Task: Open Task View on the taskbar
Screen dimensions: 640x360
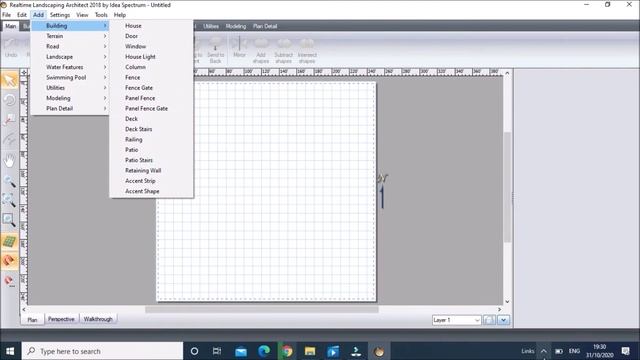Action: [217, 351]
